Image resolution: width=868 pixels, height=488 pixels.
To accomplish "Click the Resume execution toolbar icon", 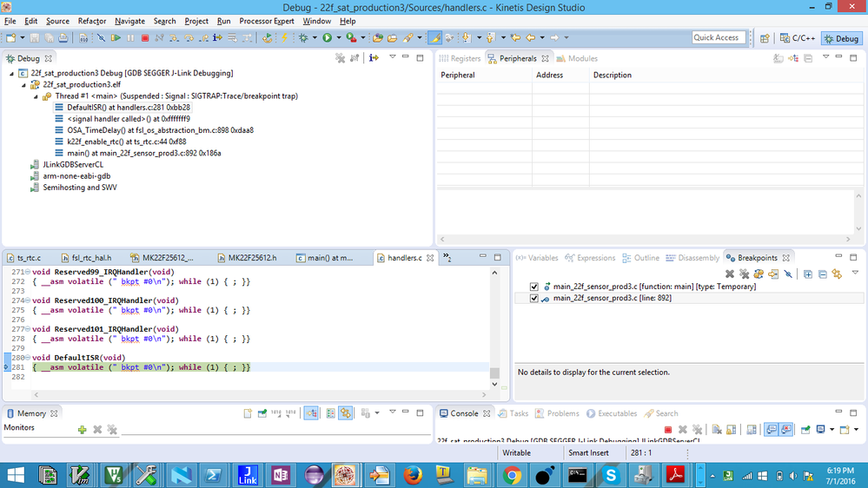I will point(116,37).
